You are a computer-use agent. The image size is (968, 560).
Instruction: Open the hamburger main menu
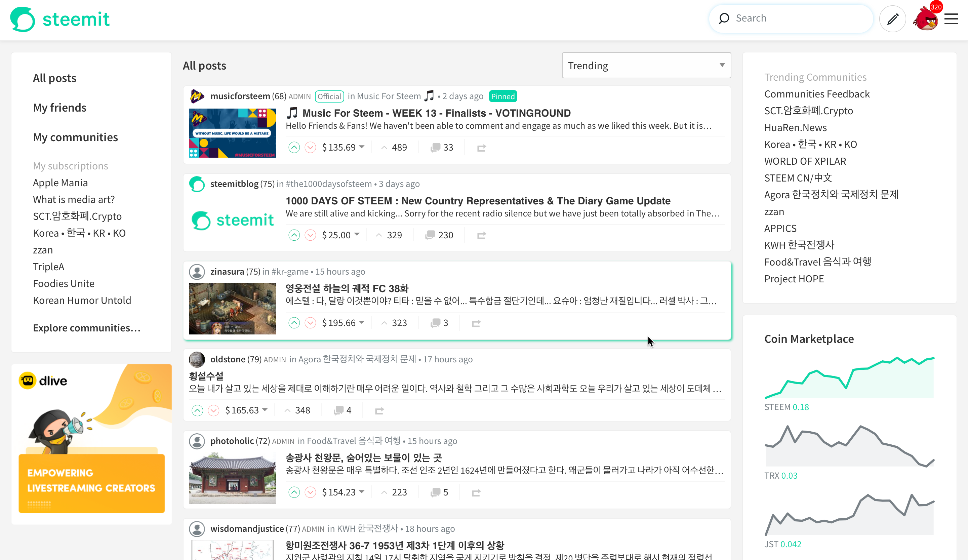pyautogui.click(x=951, y=19)
